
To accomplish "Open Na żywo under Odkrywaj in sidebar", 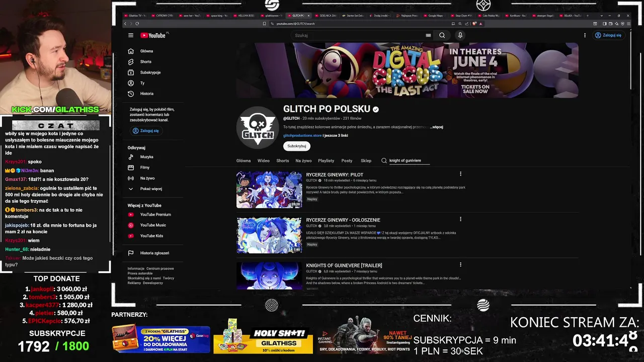I will coord(153,178).
